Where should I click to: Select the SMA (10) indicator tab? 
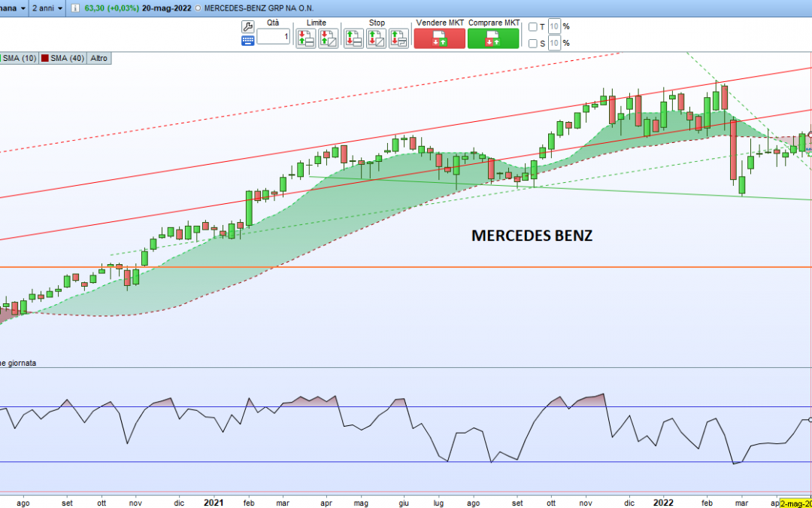pos(19,58)
